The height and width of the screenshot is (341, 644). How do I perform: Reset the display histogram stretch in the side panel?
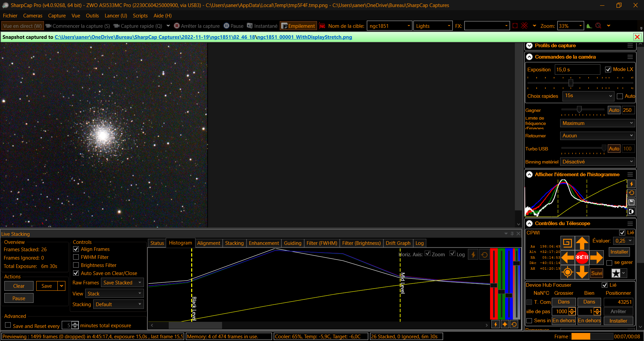(x=631, y=193)
